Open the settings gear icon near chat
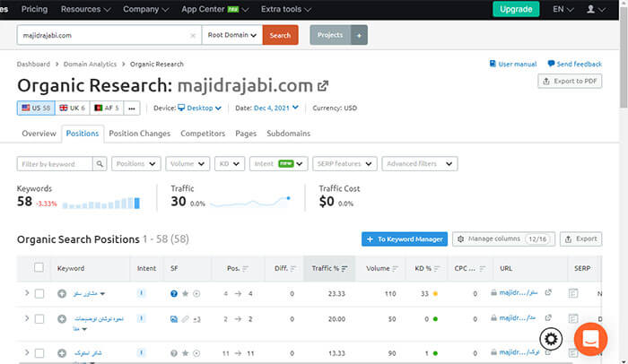628x364 pixels. point(551,339)
